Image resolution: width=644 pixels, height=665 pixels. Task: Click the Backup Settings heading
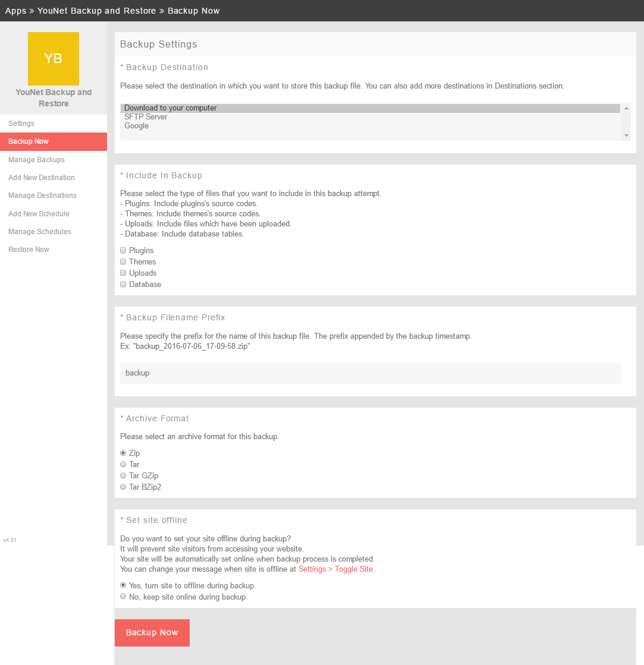point(159,44)
